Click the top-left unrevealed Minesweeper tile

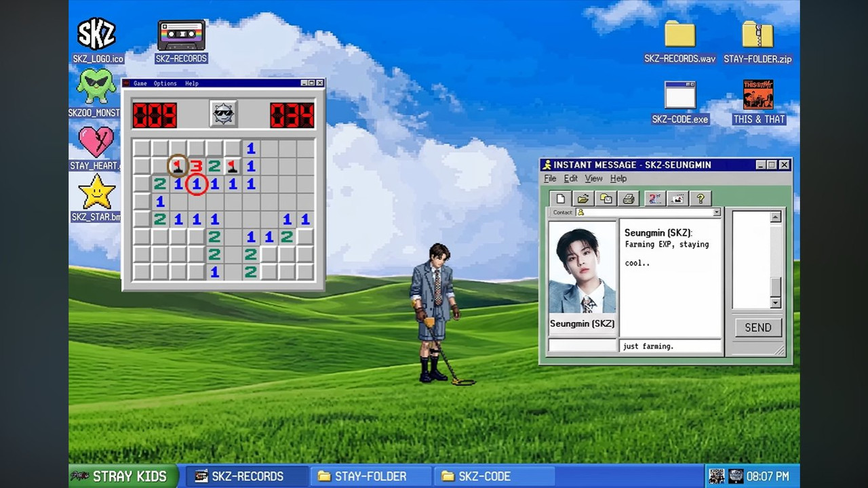tap(141, 148)
